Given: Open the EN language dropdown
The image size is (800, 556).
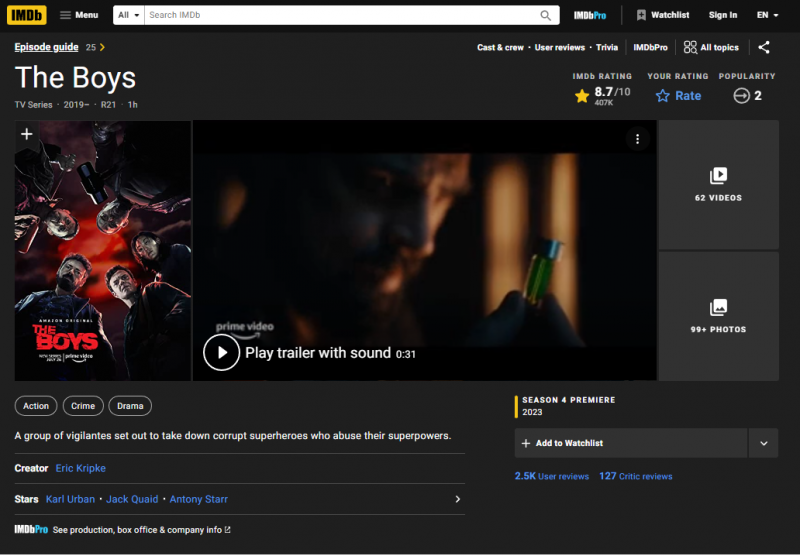Looking at the screenshot, I should click(x=767, y=15).
